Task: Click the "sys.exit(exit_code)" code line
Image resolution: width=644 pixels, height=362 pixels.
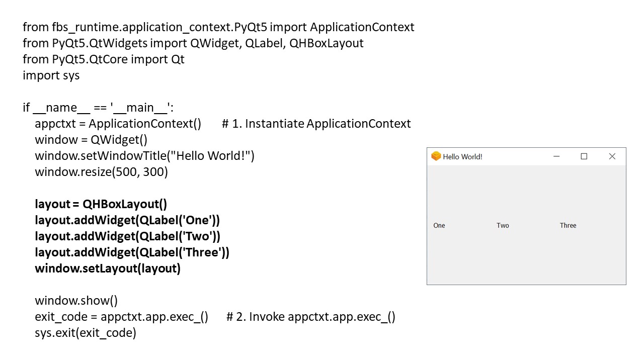Action: tap(86, 333)
